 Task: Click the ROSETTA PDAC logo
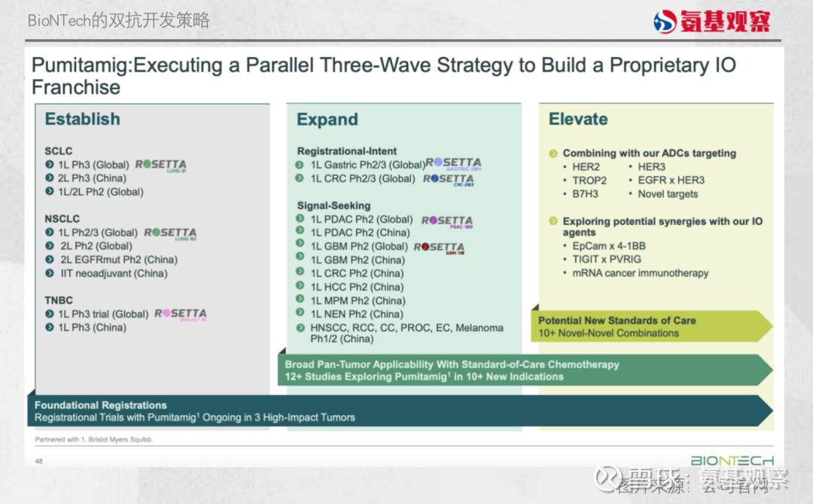[447, 221]
